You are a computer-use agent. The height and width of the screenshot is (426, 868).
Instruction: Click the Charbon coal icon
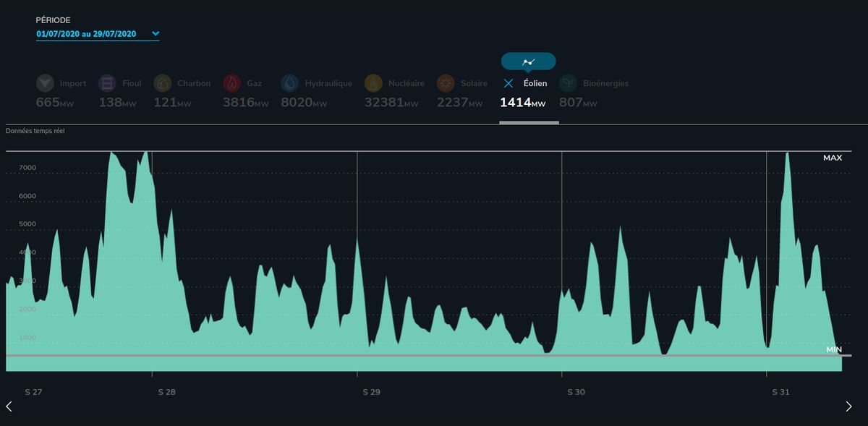[162, 83]
